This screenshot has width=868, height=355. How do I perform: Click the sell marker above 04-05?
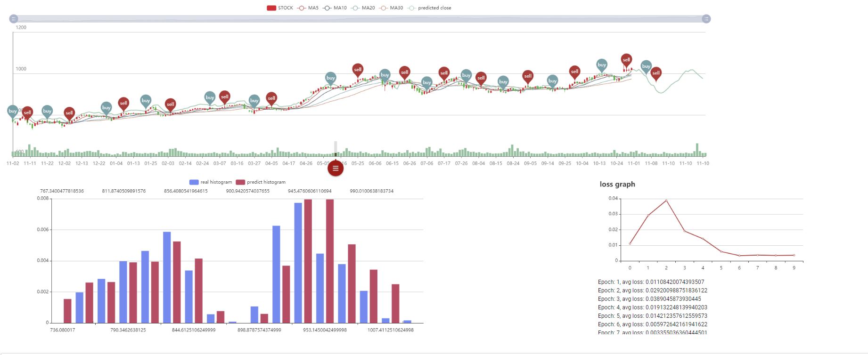[271, 98]
